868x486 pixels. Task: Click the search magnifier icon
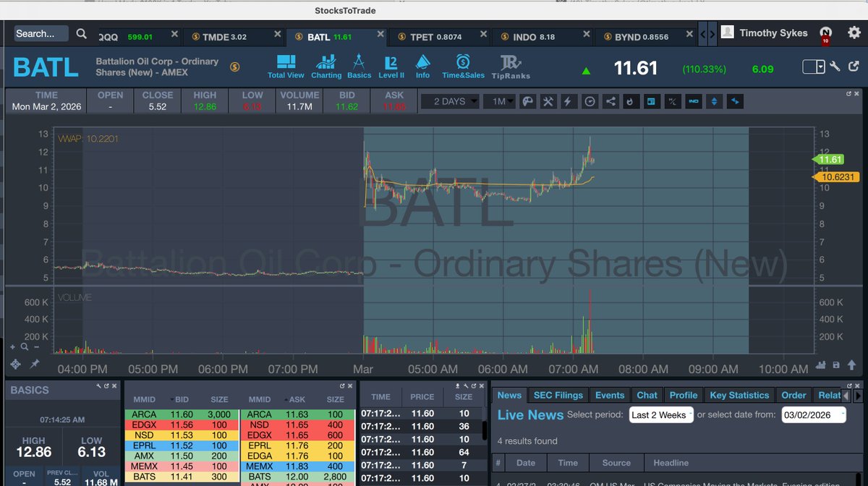[x=81, y=34]
